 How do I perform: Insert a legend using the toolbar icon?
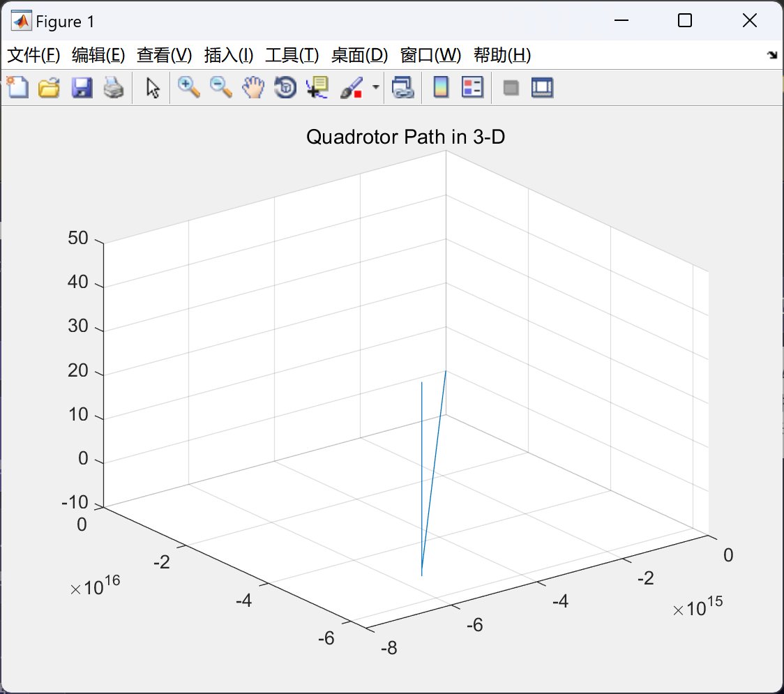[x=472, y=87]
